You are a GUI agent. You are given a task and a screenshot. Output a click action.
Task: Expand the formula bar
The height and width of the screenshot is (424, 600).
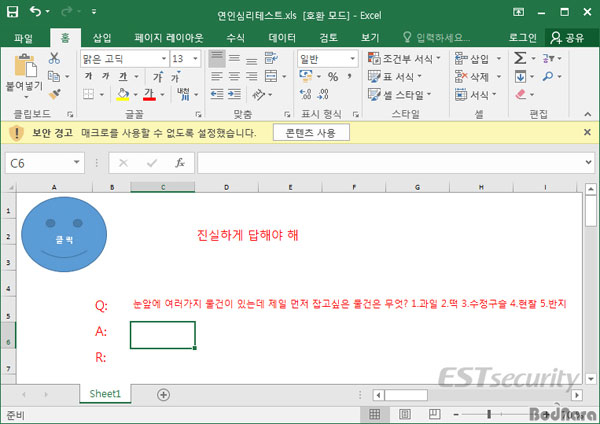click(589, 162)
